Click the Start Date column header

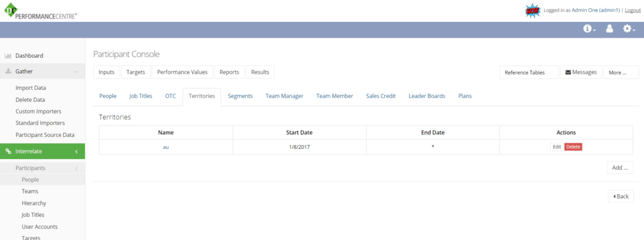(x=299, y=133)
